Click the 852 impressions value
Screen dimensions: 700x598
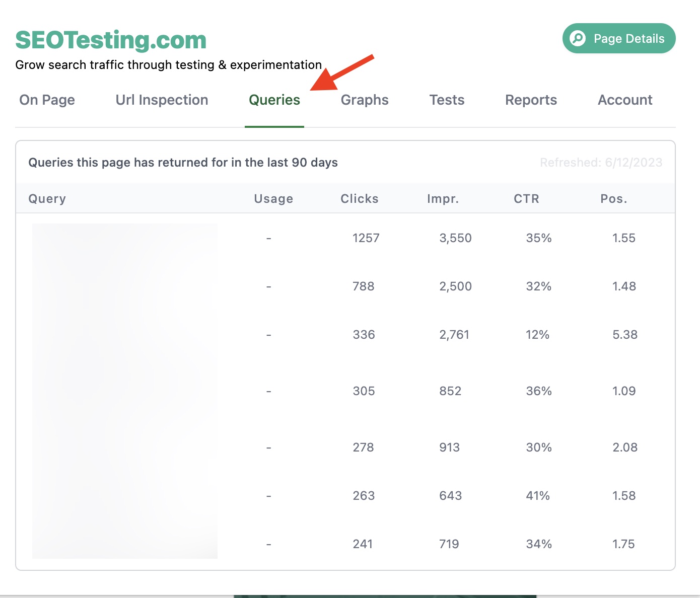pos(450,391)
